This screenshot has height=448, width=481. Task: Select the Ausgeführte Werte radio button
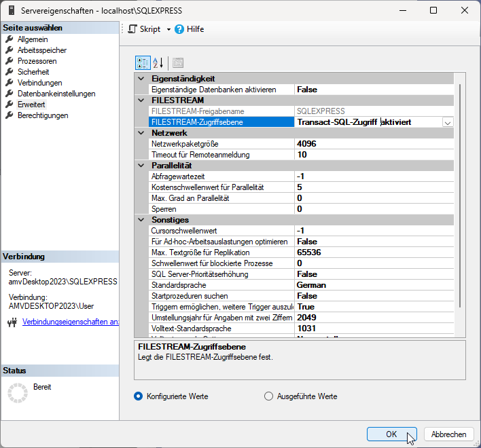(268, 396)
